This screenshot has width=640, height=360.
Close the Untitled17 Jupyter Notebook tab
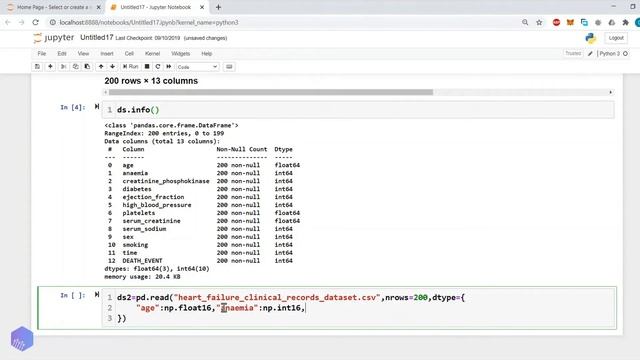click(x=202, y=7)
